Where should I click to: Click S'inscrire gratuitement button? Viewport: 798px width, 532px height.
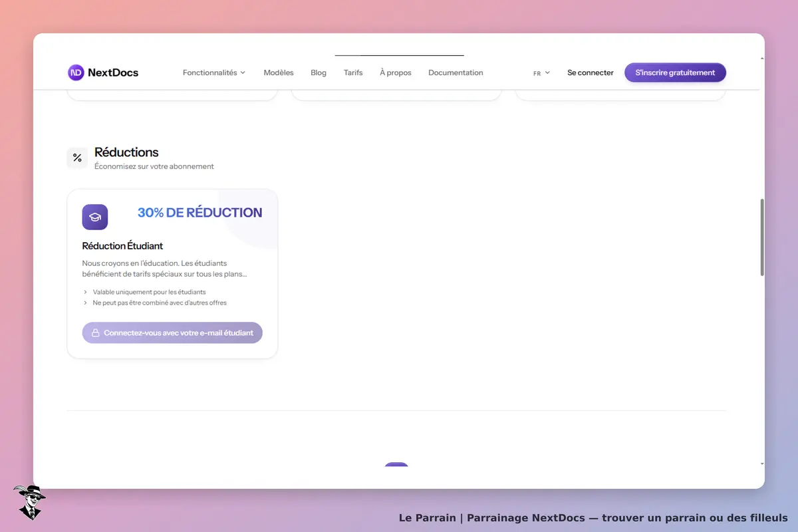tap(675, 72)
